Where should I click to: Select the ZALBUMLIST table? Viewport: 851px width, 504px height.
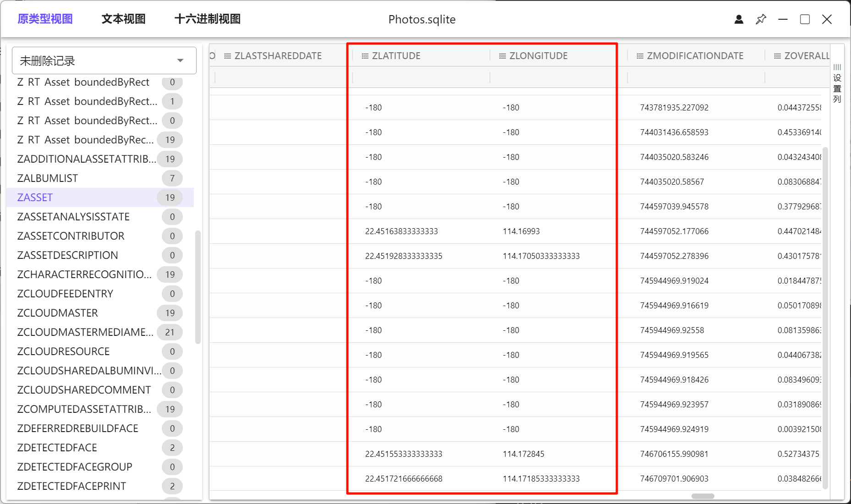[48, 178]
